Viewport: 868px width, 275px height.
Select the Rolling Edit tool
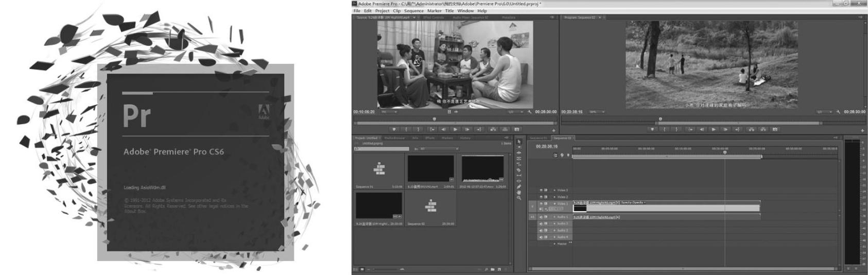click(519, 158)
